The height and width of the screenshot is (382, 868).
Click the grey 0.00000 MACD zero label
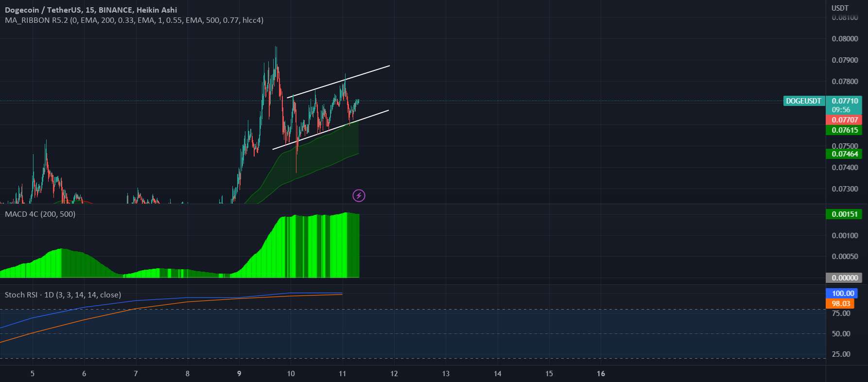click(844, 278)
